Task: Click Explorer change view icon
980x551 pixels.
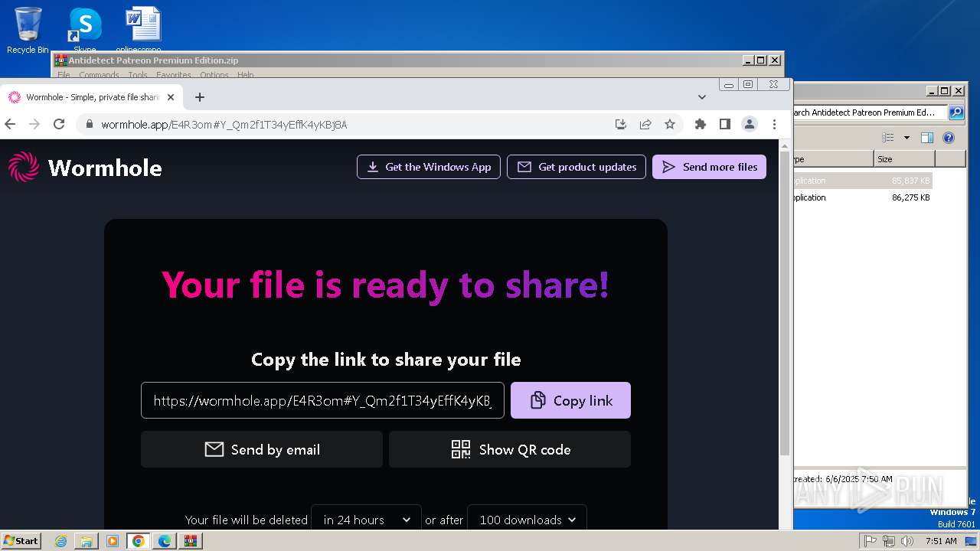Action: coord(888,138)
